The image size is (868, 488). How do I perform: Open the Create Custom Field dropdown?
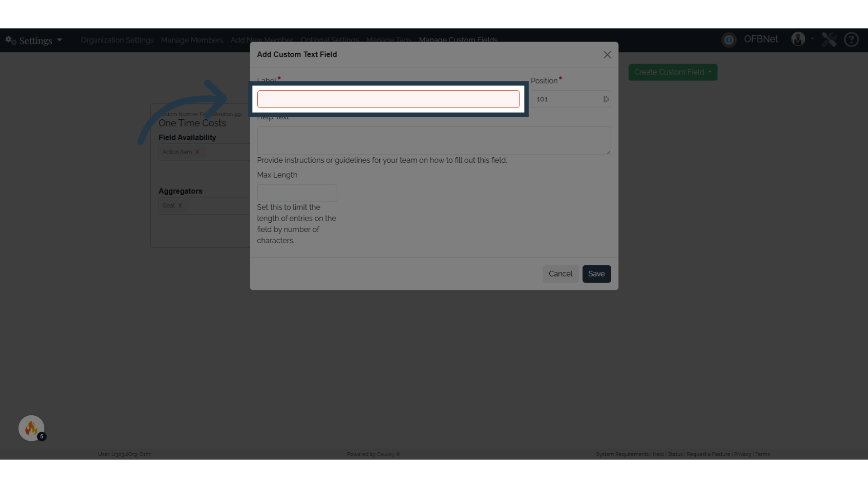pyautogui.click(x=673, y=72)
